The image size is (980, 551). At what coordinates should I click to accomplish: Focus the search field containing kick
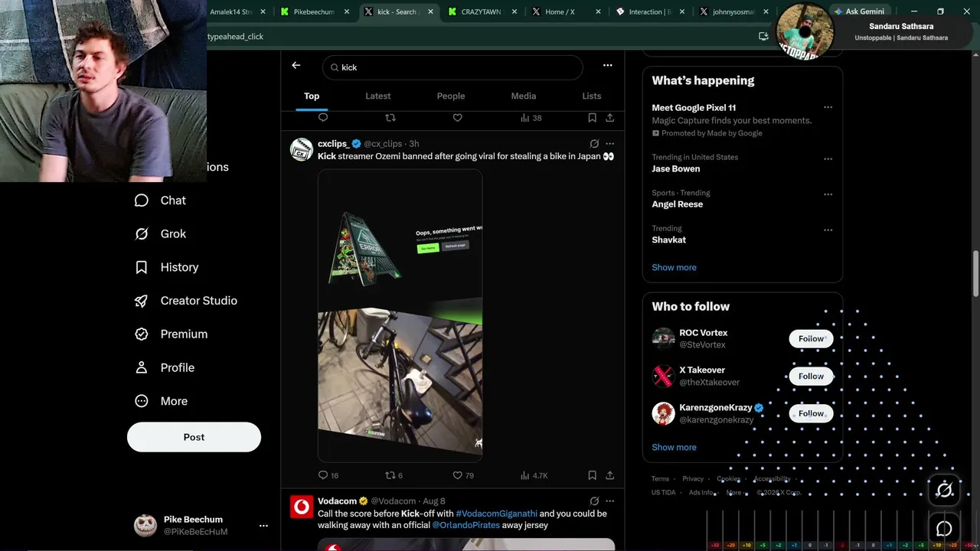click(452, 67)
